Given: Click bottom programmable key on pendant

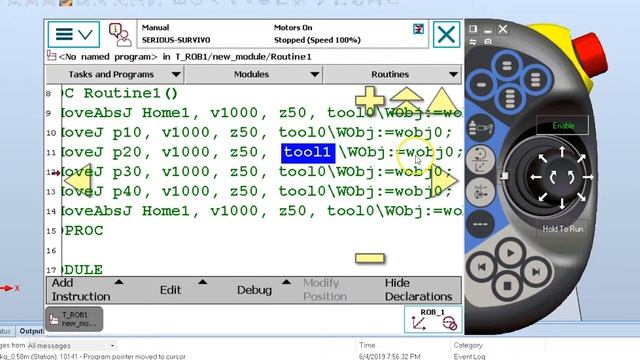Looking at the screenshot, I should coord(509,98).
